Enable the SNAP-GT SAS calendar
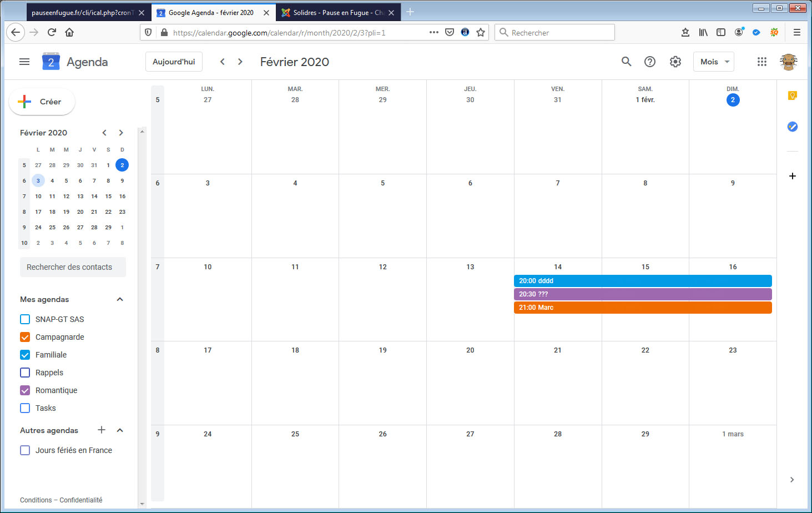This screenshot has height=513, width=812. tap(25, 319)
